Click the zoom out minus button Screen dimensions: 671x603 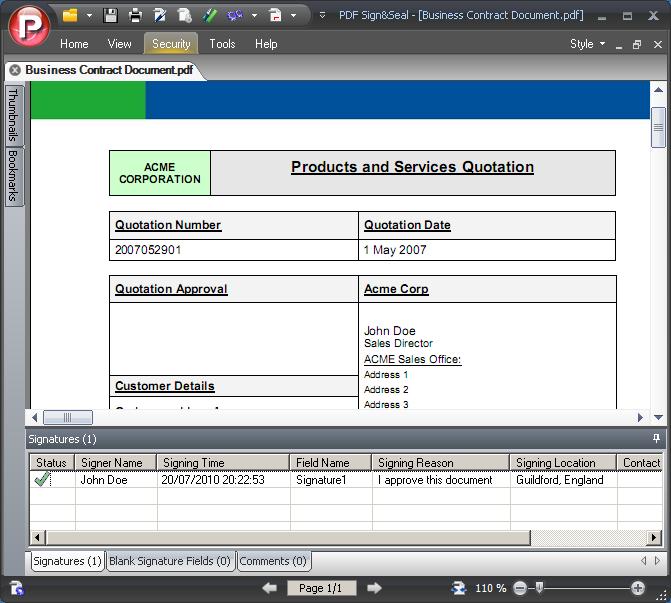520,588
